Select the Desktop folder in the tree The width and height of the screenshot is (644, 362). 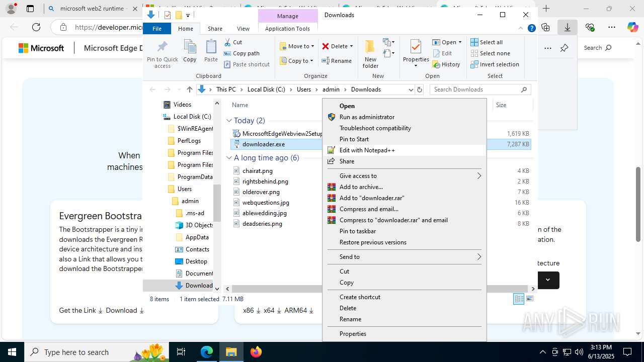point(196,261)
